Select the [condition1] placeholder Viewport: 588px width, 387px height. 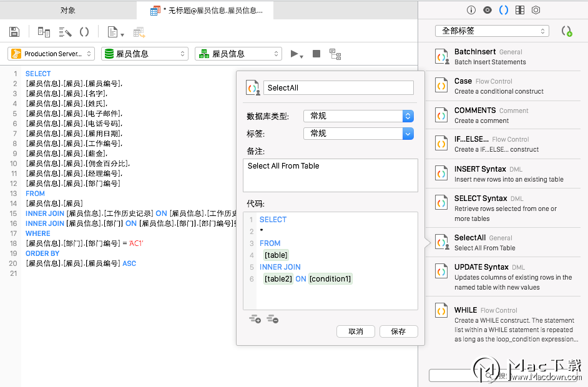tap(330, 278)
